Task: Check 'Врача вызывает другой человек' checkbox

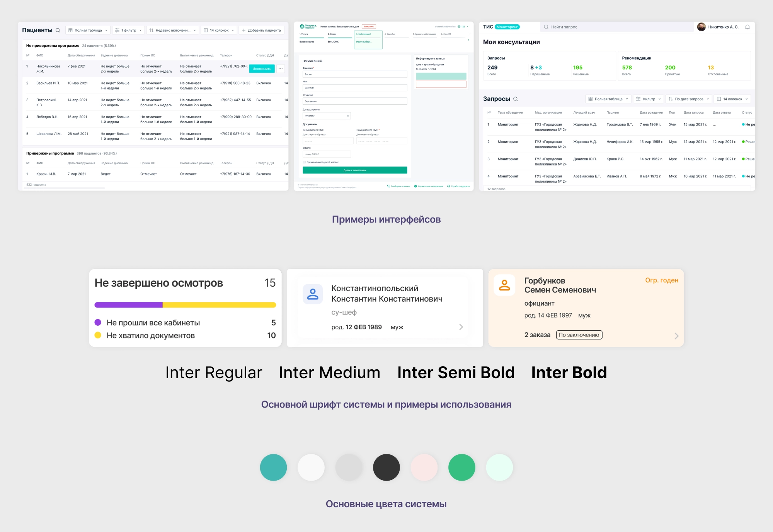Action: point(304,162)
